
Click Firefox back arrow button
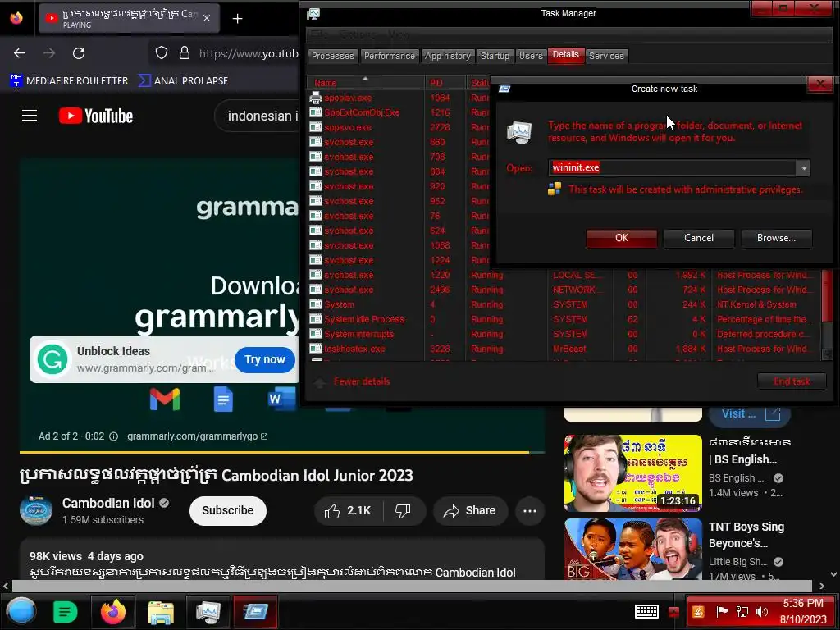(20, 53)
